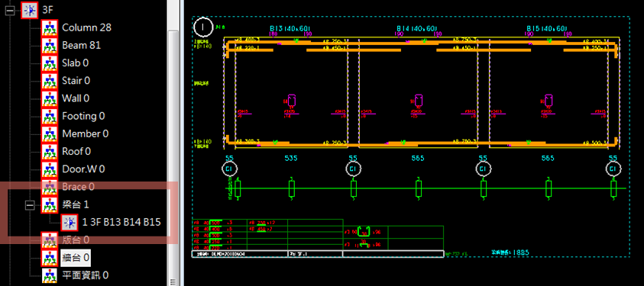
Task: Select the 平面資訊 0 tree item
Action: click(x=85, y=275)
